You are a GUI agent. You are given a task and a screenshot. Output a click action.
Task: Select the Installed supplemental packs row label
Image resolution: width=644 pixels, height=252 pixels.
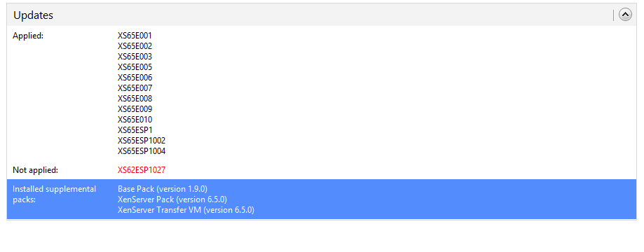click(54, 195)
